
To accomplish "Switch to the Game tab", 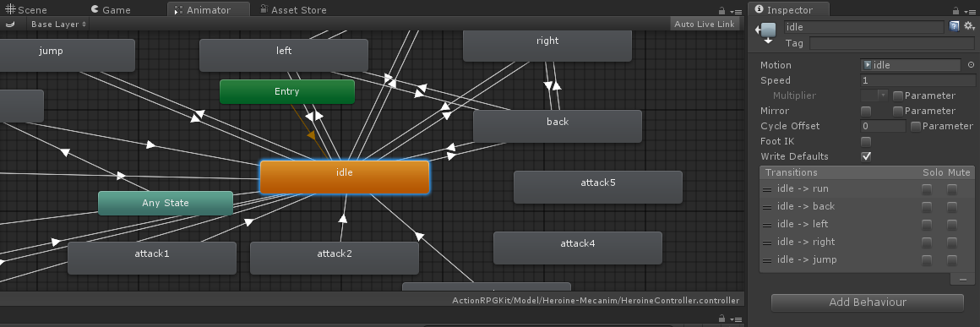I will point(111,9).
